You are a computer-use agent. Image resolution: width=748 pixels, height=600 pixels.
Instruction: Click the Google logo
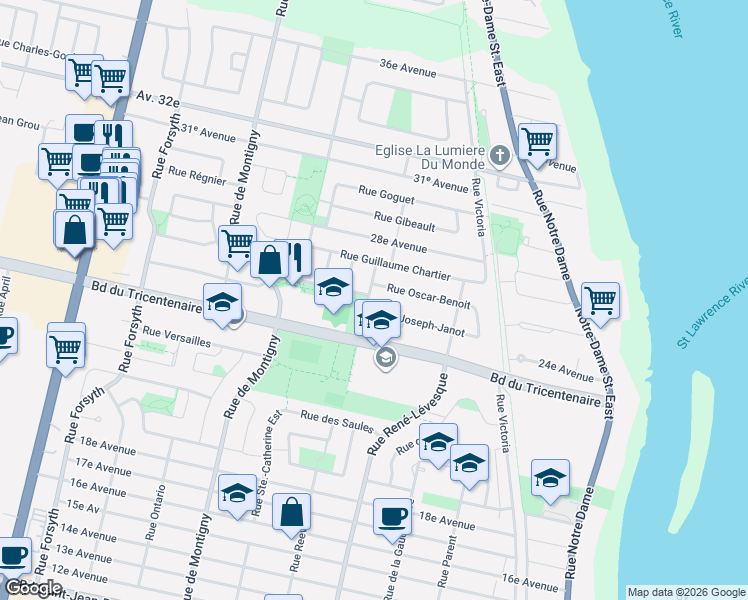click(33, 588)
